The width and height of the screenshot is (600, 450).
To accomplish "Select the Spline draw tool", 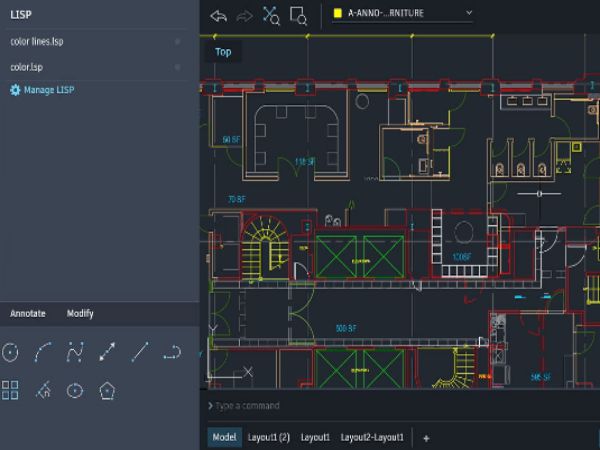I will click(75, 352).
